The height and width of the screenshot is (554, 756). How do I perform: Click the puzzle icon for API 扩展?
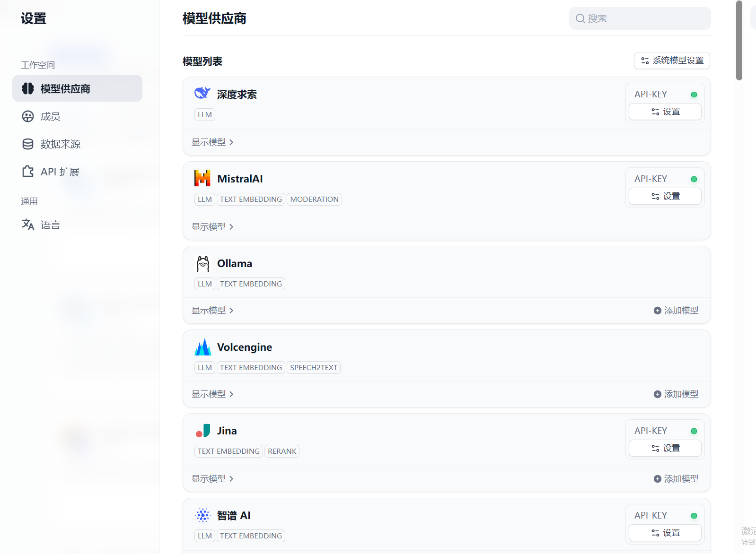(28, 171)
